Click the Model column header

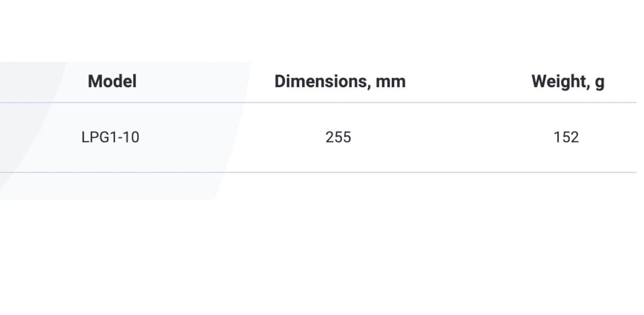point(112,82)
